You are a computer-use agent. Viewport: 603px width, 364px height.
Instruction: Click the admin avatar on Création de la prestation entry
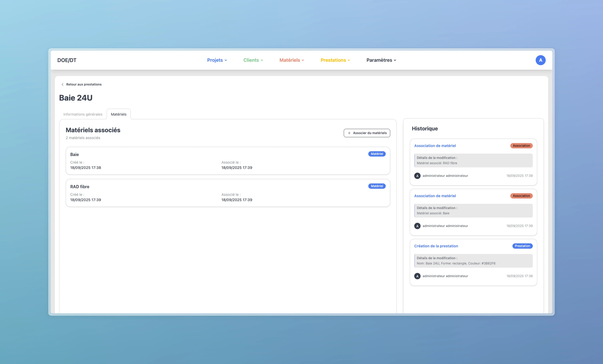417,276
